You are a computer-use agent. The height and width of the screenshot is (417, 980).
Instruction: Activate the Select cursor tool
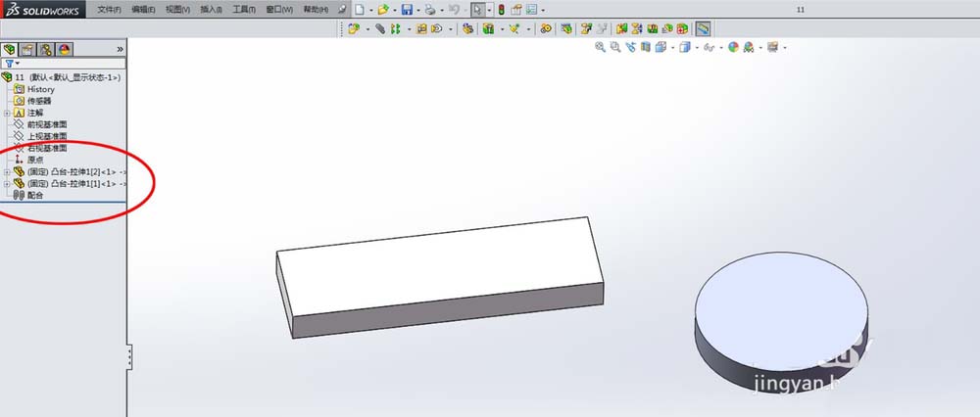click(x=477, y=10)
